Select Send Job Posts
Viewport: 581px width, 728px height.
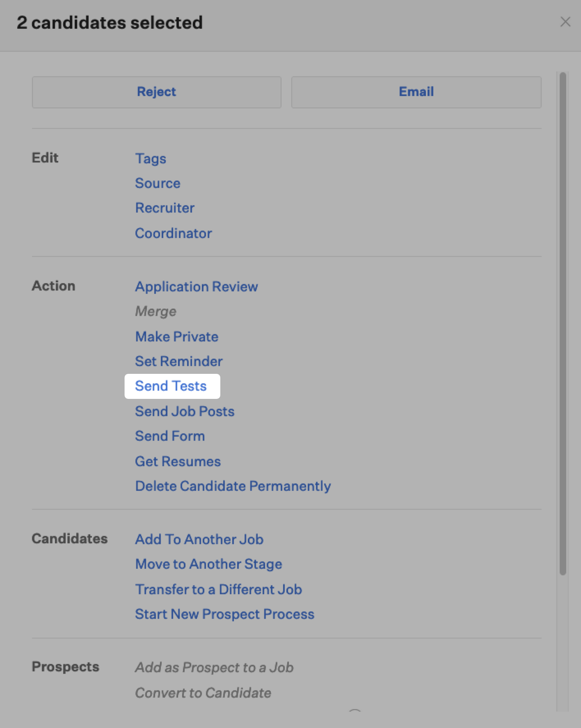[x=185, y=411]
